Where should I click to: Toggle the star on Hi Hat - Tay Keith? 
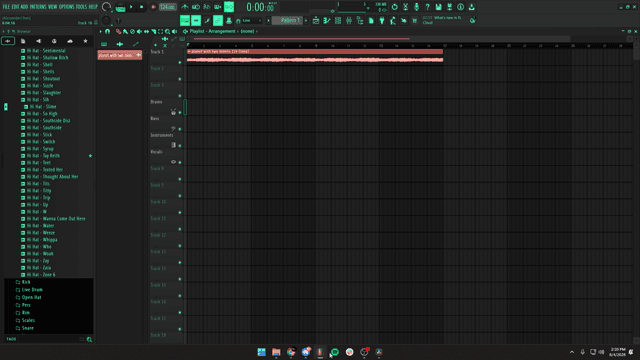click(90, 156)
